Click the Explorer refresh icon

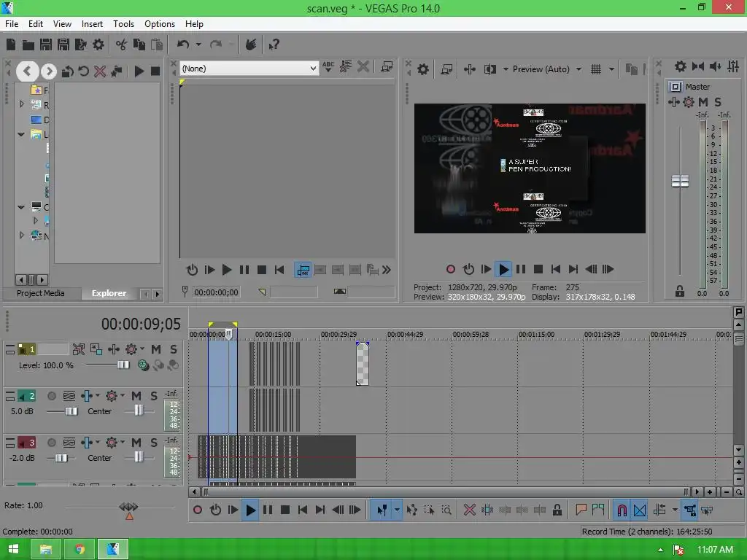point(84,71)
